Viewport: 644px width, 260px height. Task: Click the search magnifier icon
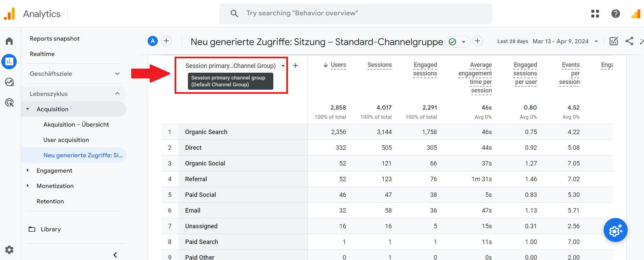[x=234, y=13]
